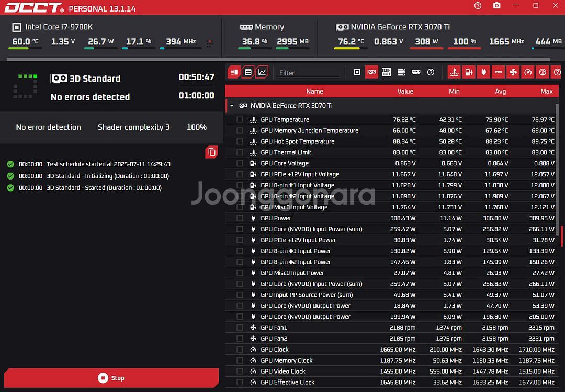The height and width of the screenshot is (392, 565).
Task: Filter sensors by memory device
Action: pyautogui.click(x=416, y=72)
